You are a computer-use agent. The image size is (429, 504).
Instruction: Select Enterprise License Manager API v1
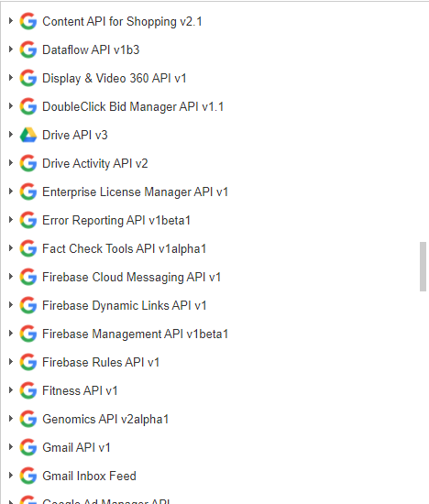[135, 192]
